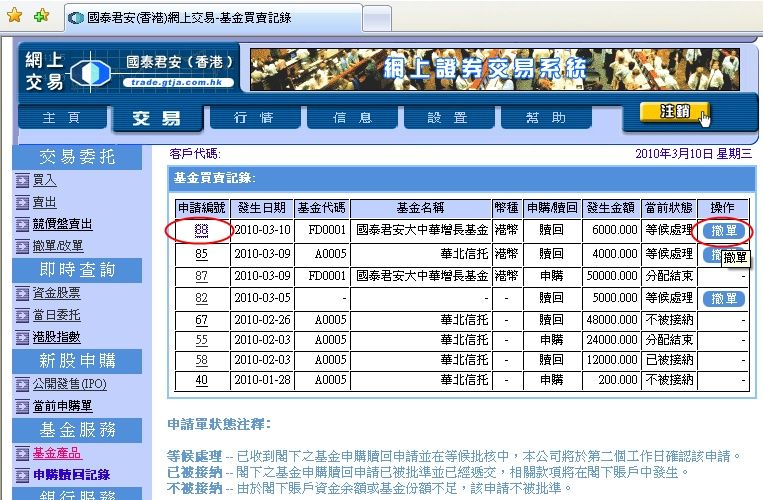Open application number 55 link
This screenshot has width=763, height=500.
[x=201, y=340]
